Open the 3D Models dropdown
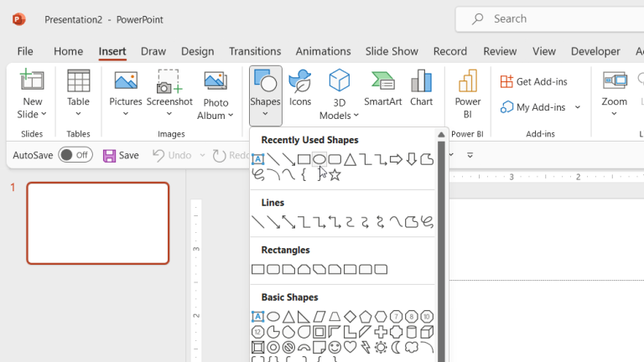 (339, 95)
